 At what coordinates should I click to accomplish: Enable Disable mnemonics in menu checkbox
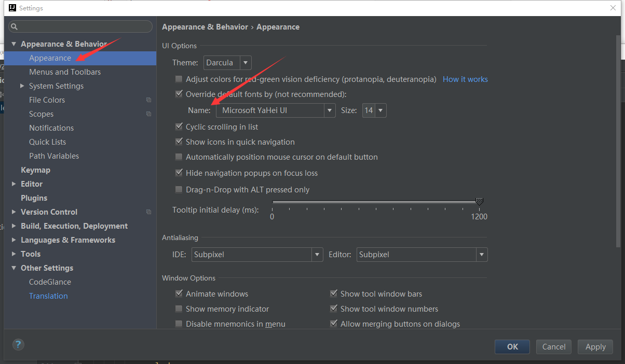(x=179, y=324)
